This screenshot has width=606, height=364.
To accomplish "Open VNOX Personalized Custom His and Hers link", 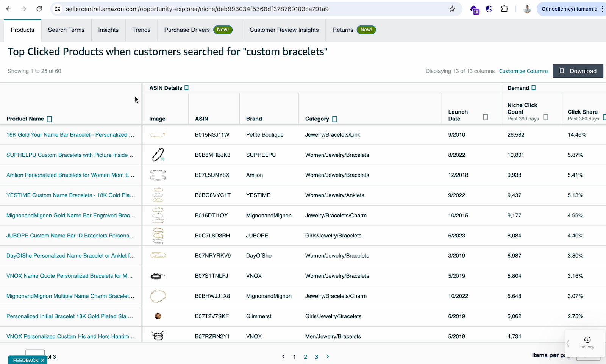I will 70,336.
